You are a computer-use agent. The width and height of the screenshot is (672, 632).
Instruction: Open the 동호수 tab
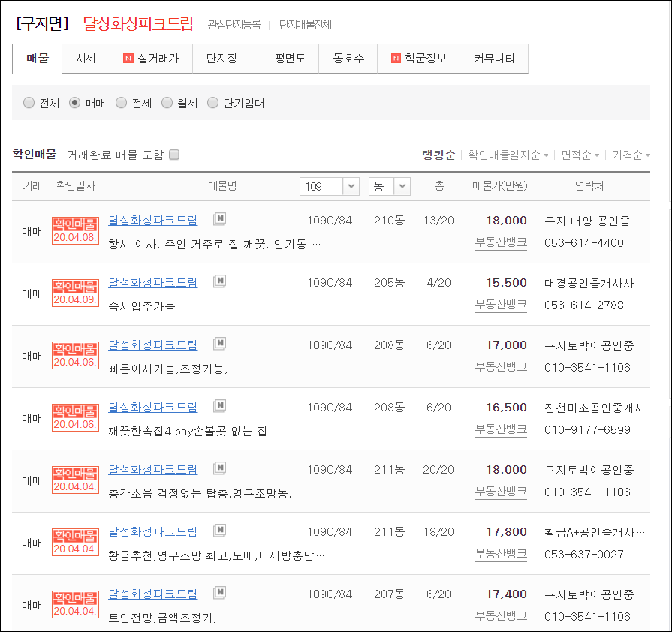(x=348, y=59)
